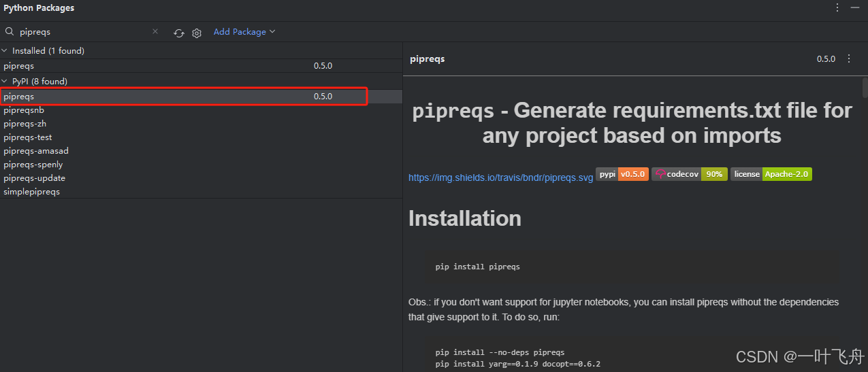This screenshot has width=868, height=372.
Task: Select the pipreqsnb package
Action: [201, 110]
